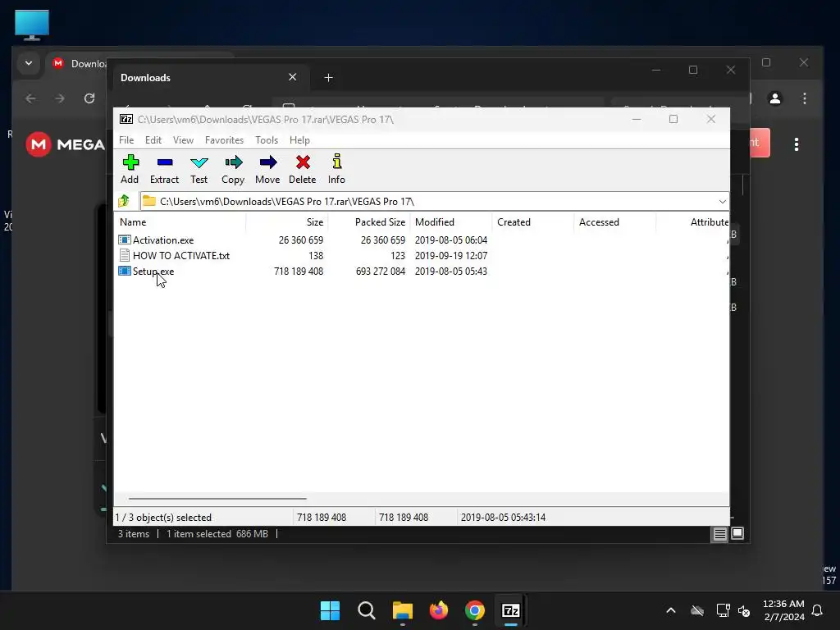Click the network icon in system tray
Screen dimensions: 840x630
tap(724, 610)
